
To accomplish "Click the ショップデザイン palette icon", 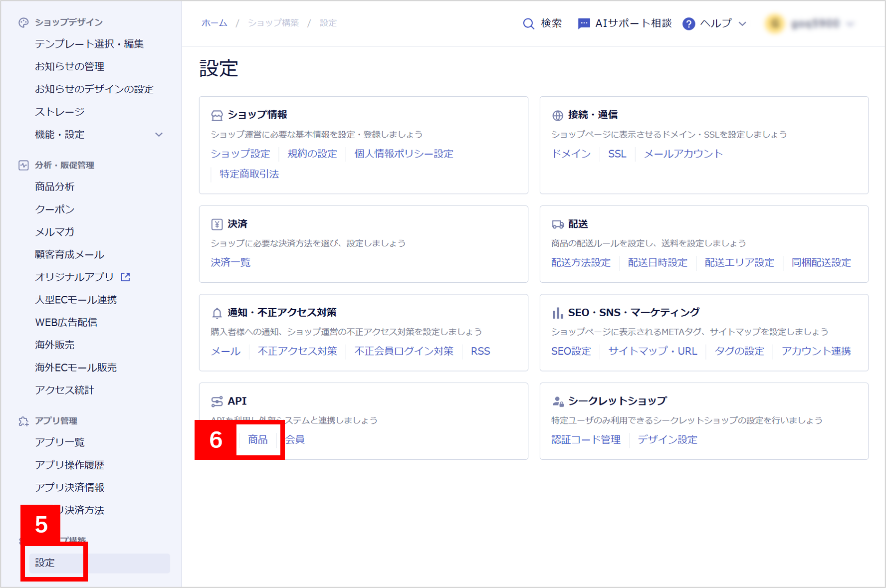I will click(x=23, y=22).
